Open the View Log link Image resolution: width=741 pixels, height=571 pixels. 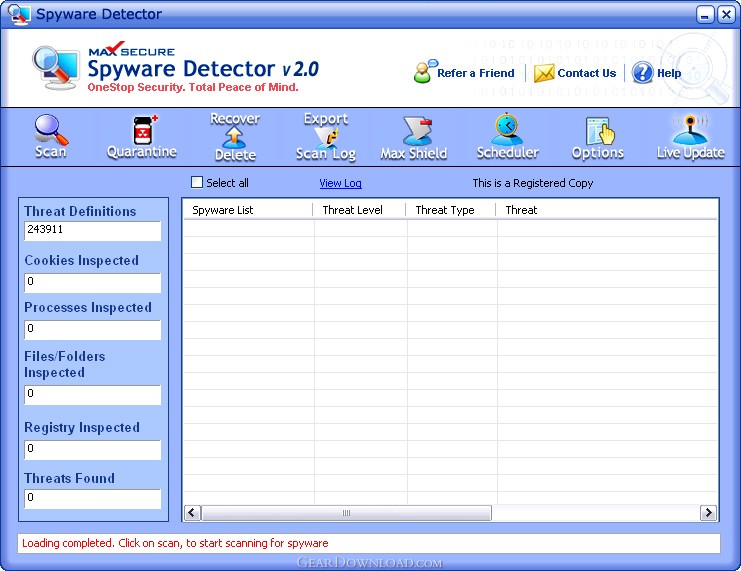(x=340, y=183)
